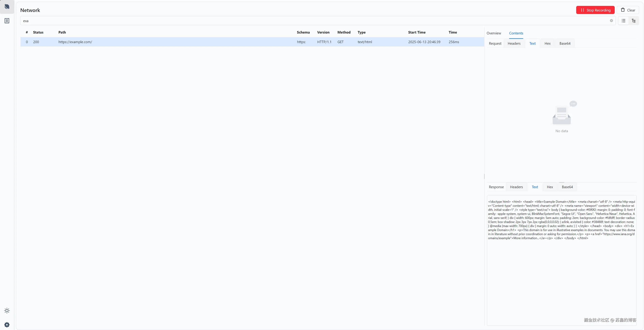Click the search filter input field
644x330 pixels.
tap(300, 21)
